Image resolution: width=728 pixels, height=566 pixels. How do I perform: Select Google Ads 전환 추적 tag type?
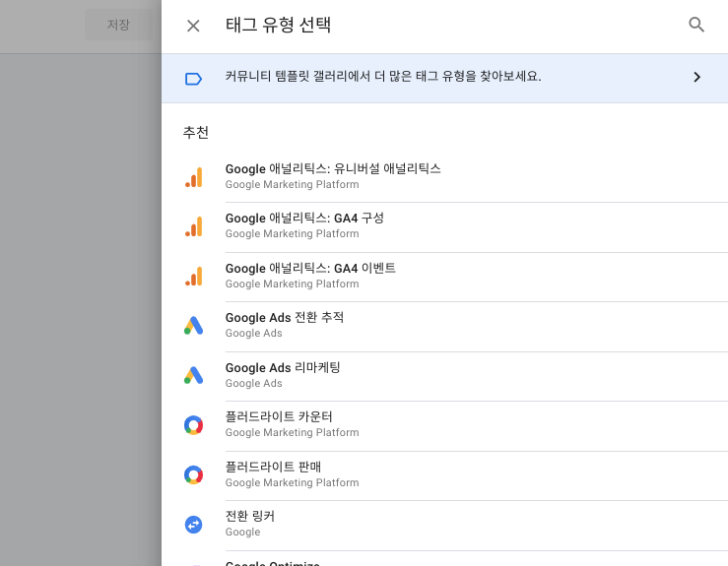477,326
